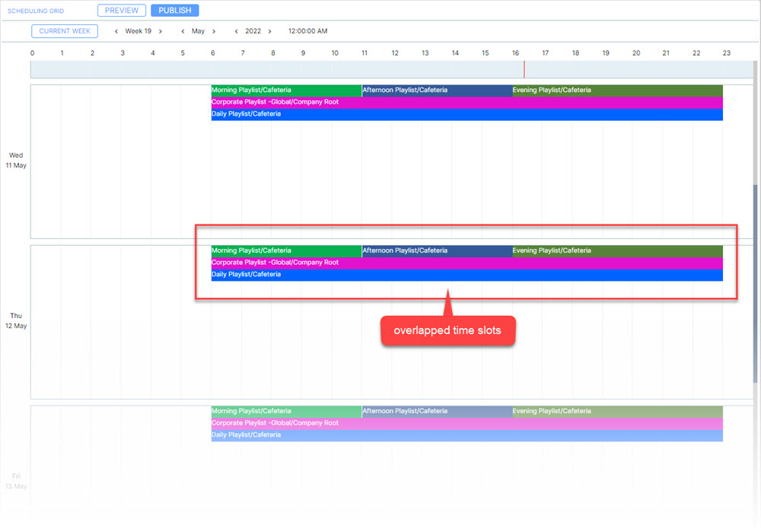Open the Scheduling Grid tab

pyautogui.click(x=36, y=11)
